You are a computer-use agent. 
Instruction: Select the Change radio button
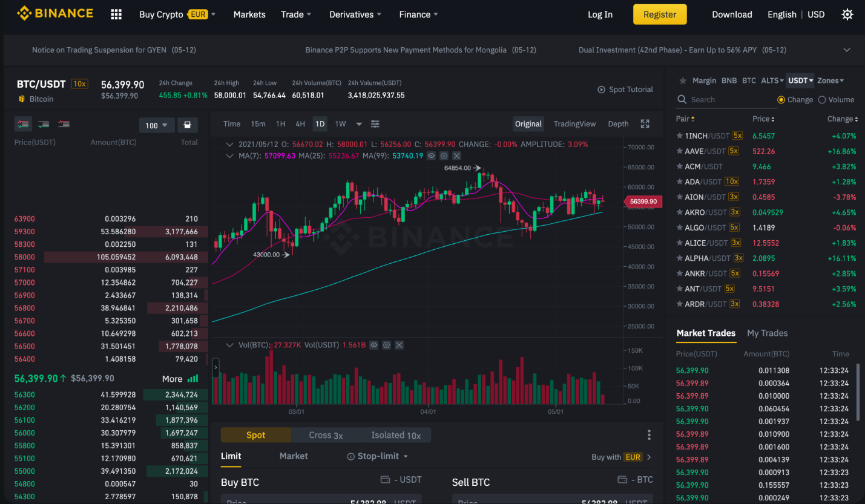[x=781, y=100]
